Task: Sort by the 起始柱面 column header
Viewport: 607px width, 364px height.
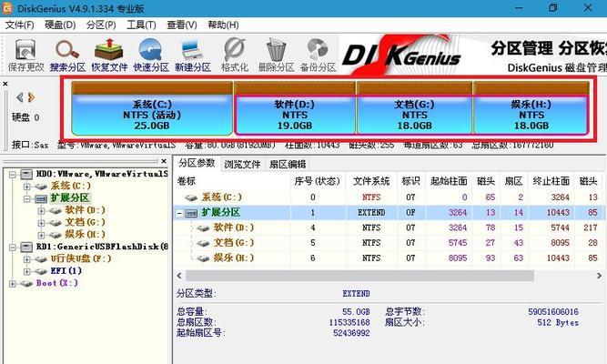Action: (449, 181)
